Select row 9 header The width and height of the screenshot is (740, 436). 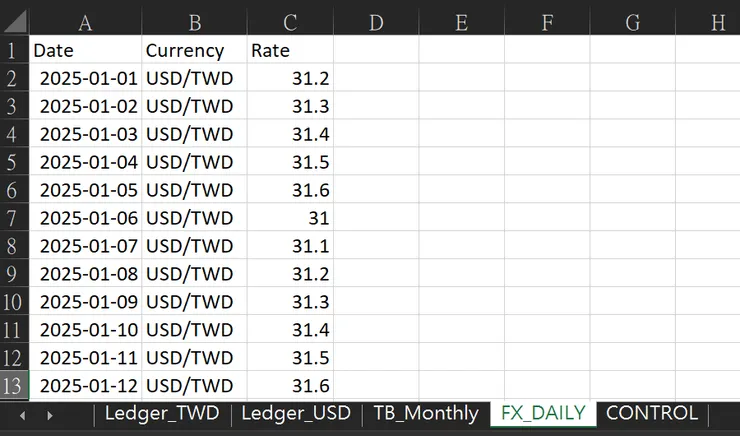[14, 273]
